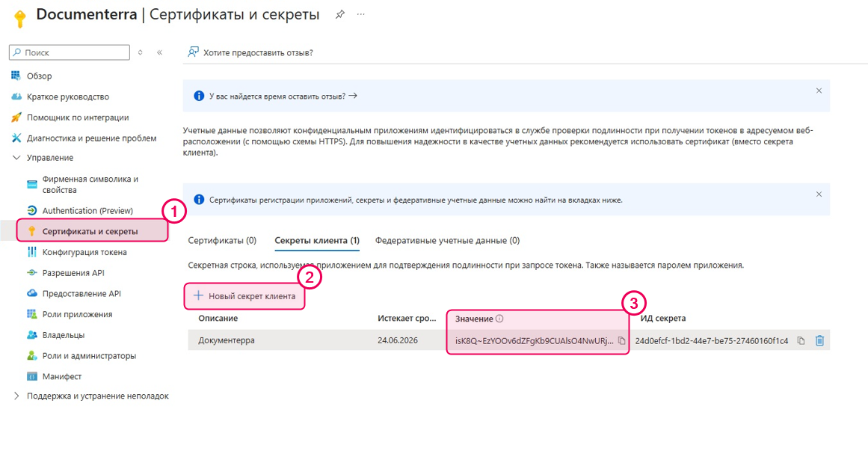Viewport: 868px width, 454px height.
Task: Delete the Документерра client secret
Action: (x=819, y=340)
